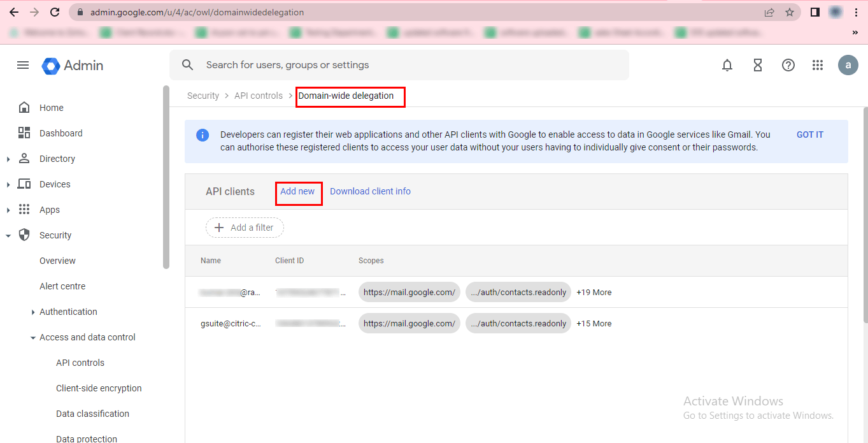This screenshot has height=443, width=868.
Task: Click Add new API client
Action: point(297,191)
